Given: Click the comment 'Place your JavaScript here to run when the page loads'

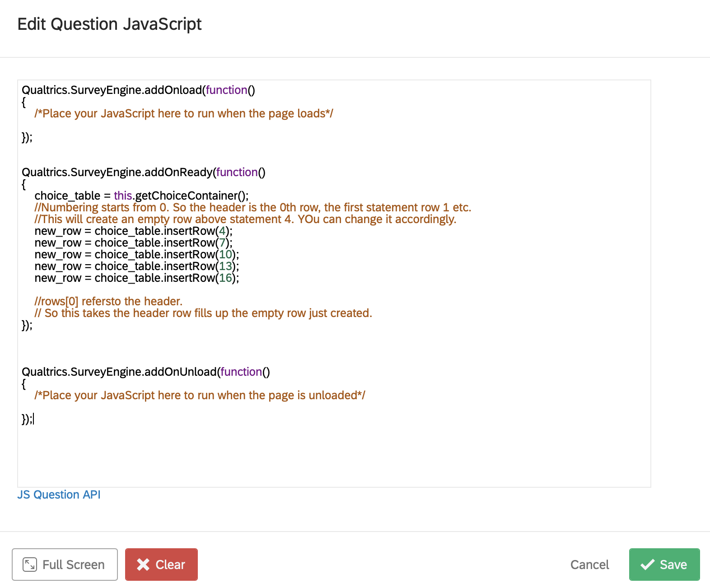Looking at the screenshot, I should pos(184,113).
